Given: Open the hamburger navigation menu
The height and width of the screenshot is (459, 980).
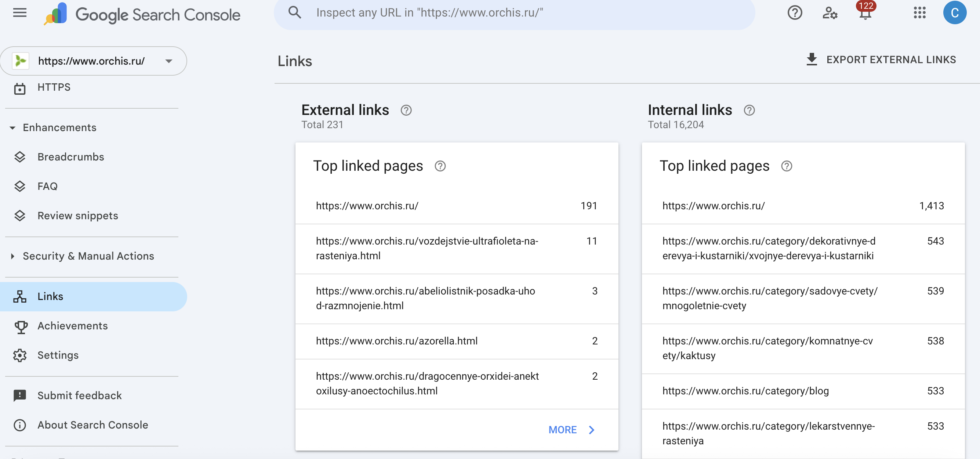Looking at the screenshot, I should point(19,13).
